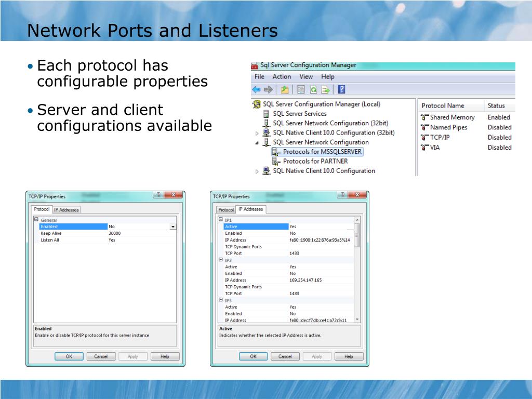Open the Help menu in menu bar
This screenshot has height=399, width=532.
pyautogui.click(x=328, y=77)
